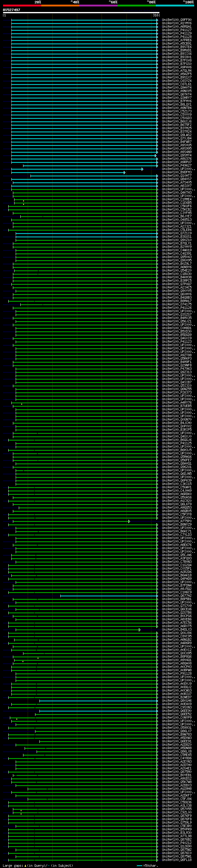The width and height of the screenshot is (197, 868).
Task: Click the query end position 316
Action: pos(155,15)
